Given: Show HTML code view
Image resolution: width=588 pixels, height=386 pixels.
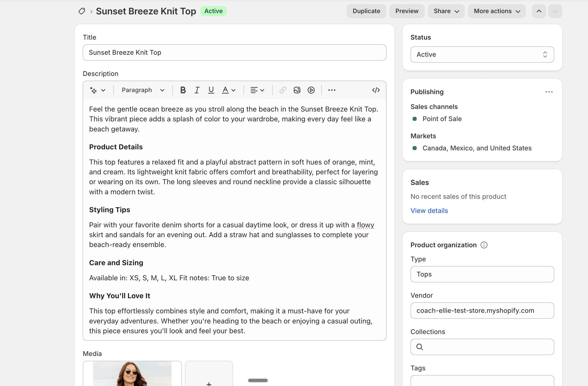Looking at the screenshot, I should coord(376,90).
